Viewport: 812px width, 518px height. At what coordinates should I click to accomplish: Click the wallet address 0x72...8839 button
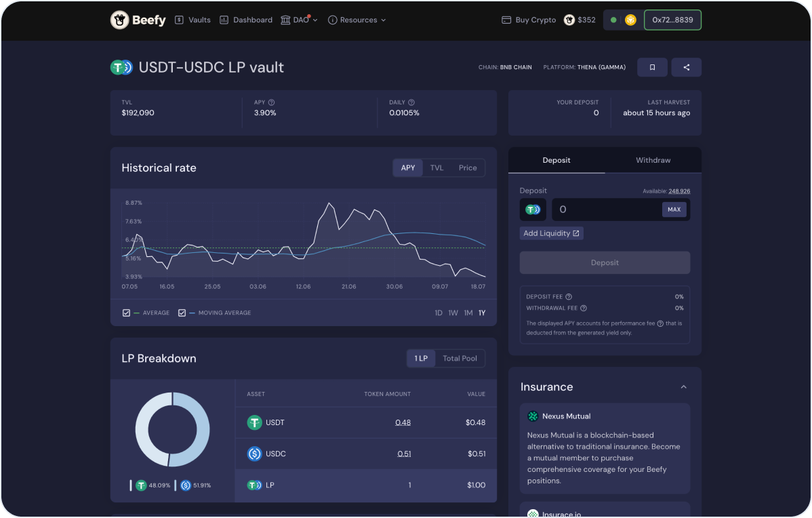pyautogui.click(x=672, y=20)
